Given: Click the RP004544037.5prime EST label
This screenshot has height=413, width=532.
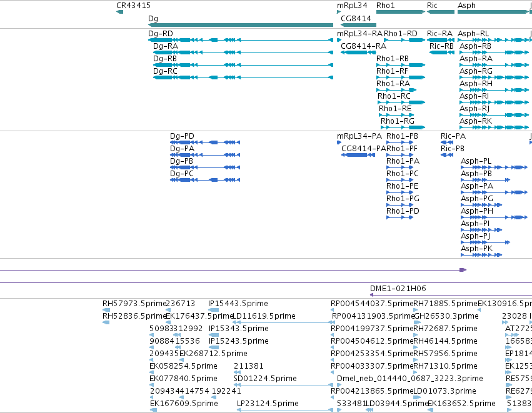Looking at the screenshot, I should click(372, 304).
